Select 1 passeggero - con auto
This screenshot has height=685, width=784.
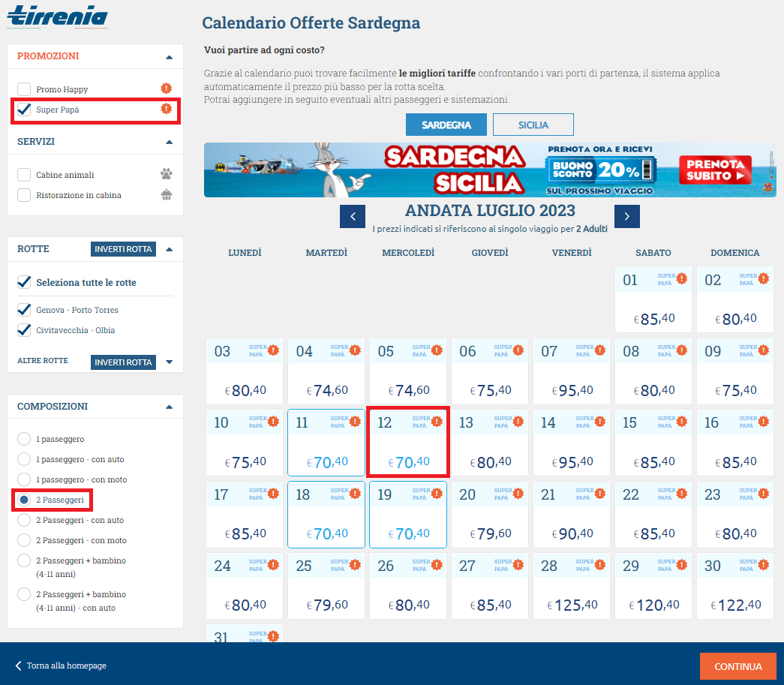24,459
